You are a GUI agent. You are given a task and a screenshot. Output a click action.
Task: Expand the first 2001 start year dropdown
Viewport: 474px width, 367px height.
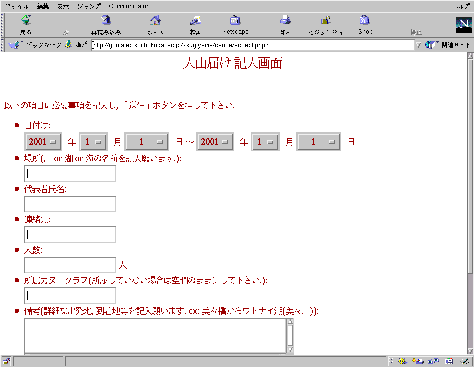pos(43,142)
